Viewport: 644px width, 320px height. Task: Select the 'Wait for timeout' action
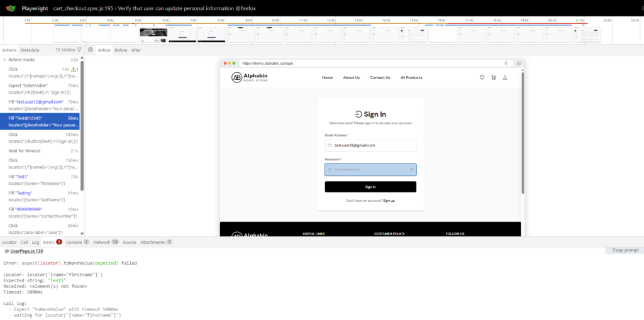pos(25,151)
